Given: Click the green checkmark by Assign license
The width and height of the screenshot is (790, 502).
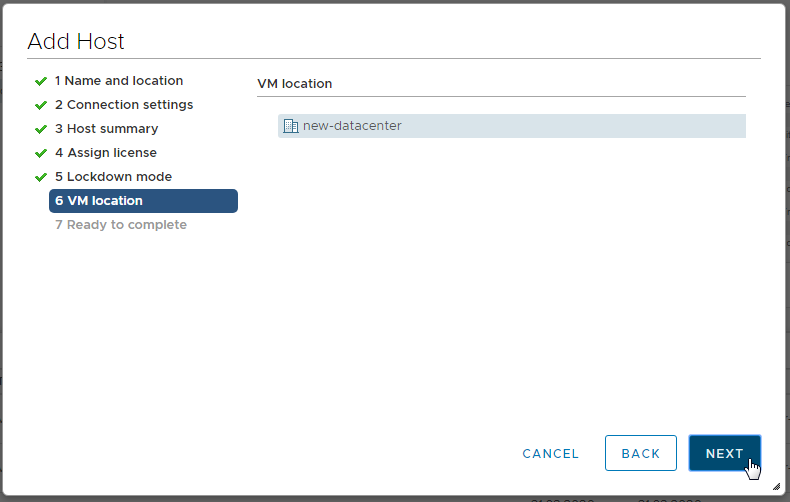Looking at the screenshot, I should 41,153.
